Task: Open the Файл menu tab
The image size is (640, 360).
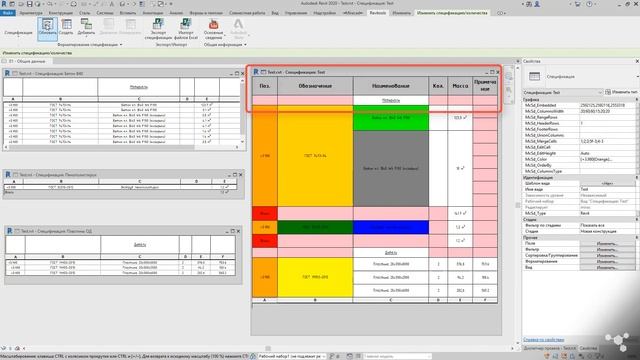Action: pos(7,13)
